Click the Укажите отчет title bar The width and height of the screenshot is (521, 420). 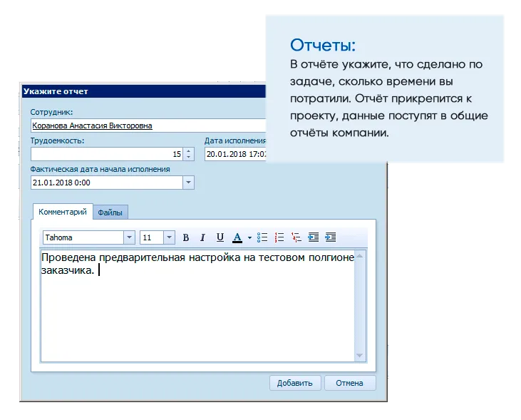(144, 91)
